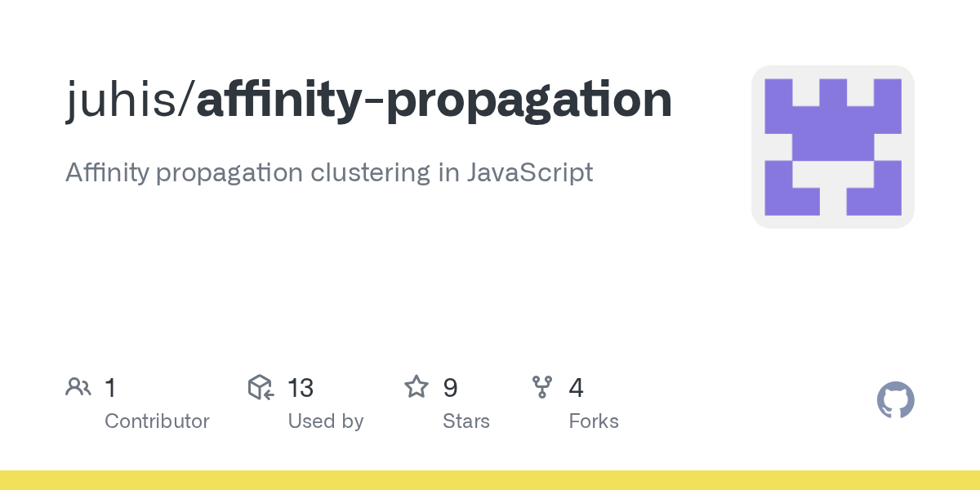Click the word JavaScript in the description
The height and width of the screenshot is (490, 980).
pyautogui.click(x=529, y=173)
